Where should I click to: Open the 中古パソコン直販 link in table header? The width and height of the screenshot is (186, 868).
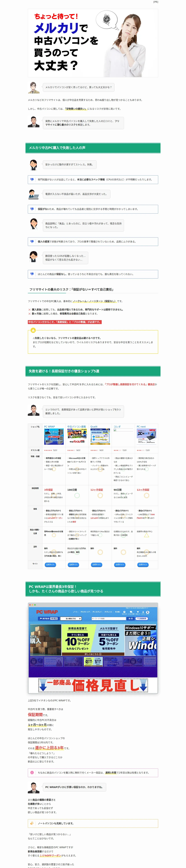coord(77,427)
